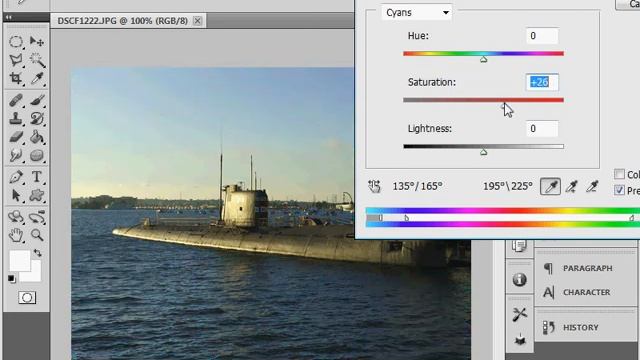Click the color range bar at bottom
The height and width of the screenshot is (360, 640).
point(503,218)
